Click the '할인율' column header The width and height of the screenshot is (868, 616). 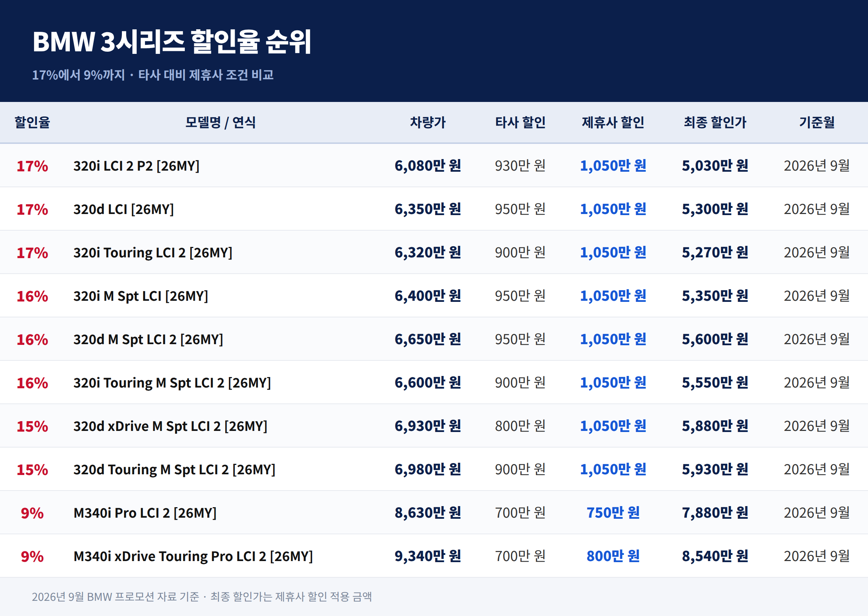click(x=32, y=122)
